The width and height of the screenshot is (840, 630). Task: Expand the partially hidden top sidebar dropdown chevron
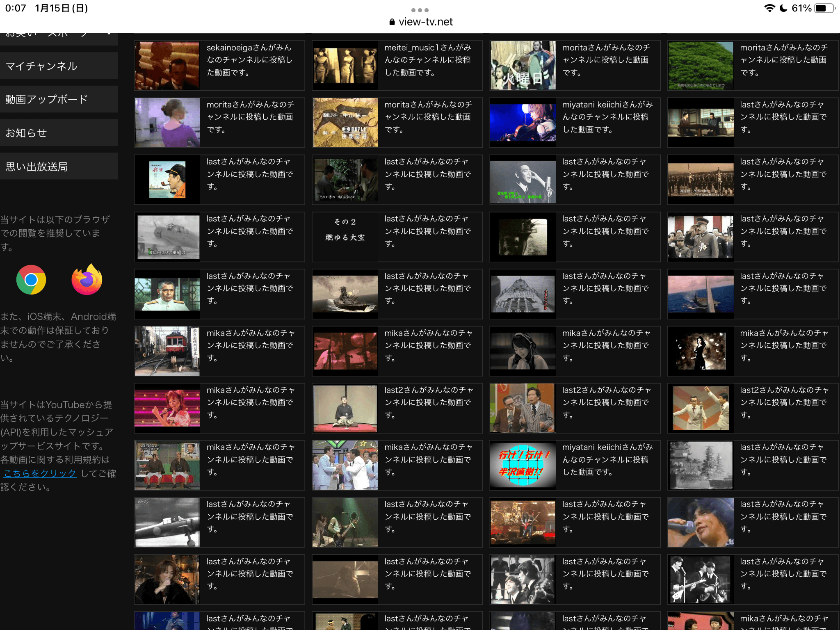pos(109,34)
